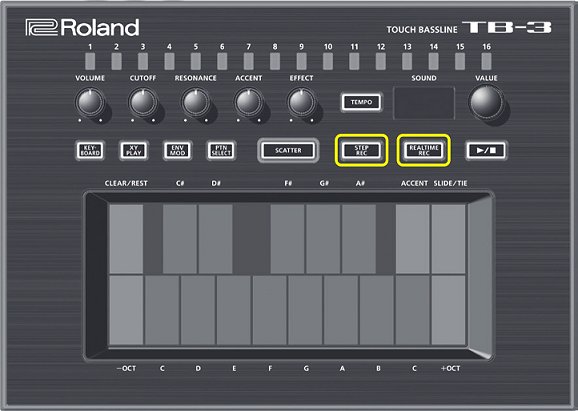Select the KEYBOARD mode button
Viewport: 578px width, 411px height.
pyautogui.click(x=90, y=150)
